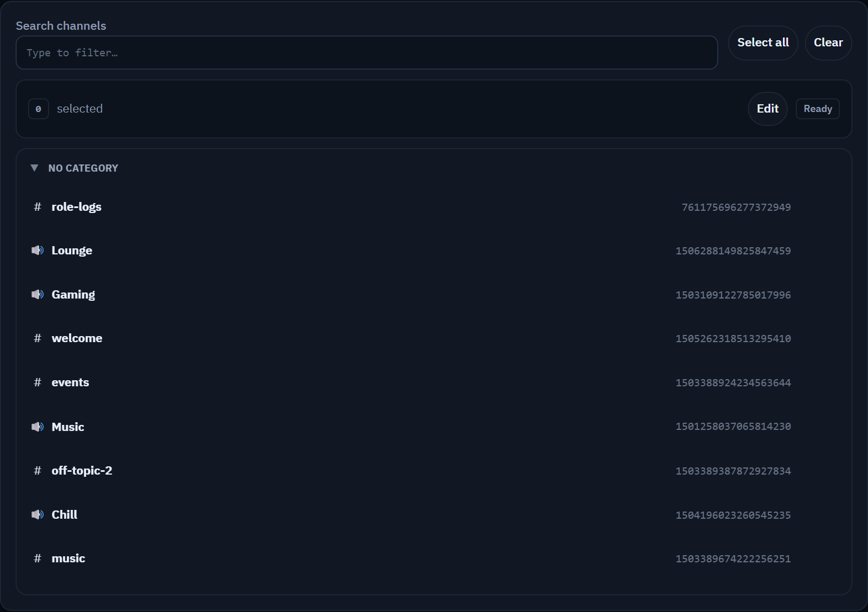Select all channels with Select all button
The image size is (868, 612).
(x=763, y=42)
